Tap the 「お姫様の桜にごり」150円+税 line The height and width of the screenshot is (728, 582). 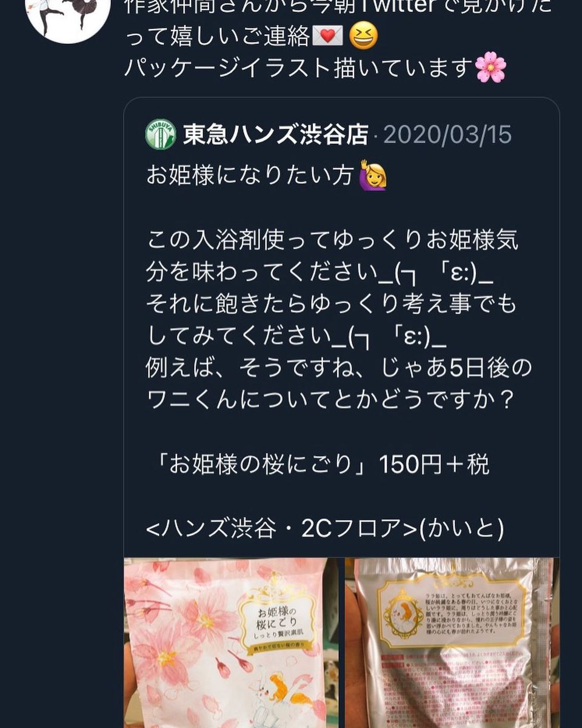pos(318,465)
